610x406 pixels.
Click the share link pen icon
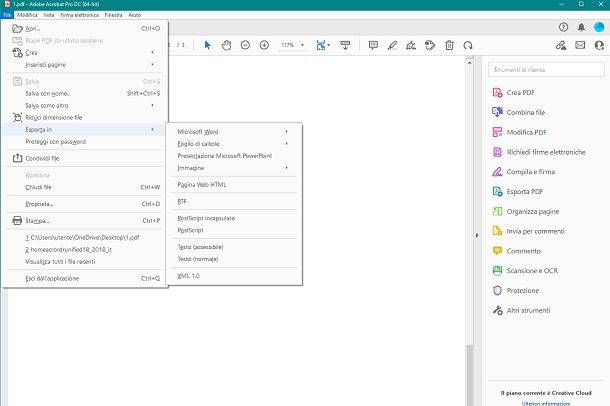[561, 45]
